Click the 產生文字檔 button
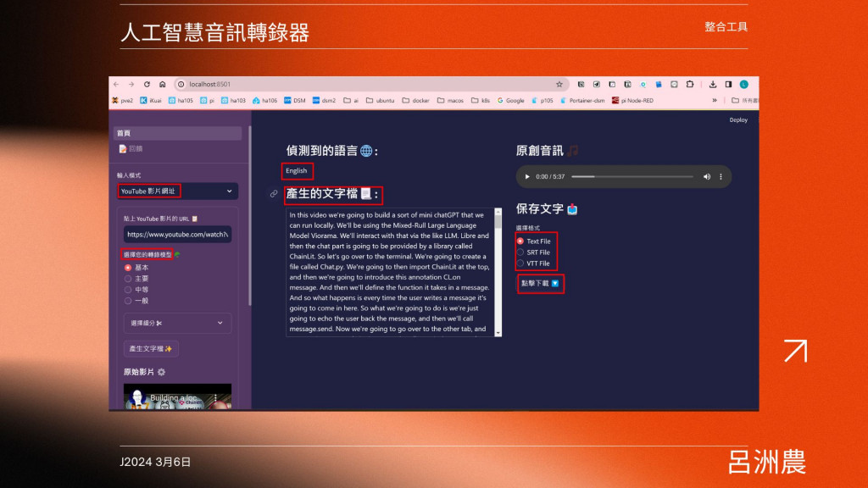 [151, 348]
